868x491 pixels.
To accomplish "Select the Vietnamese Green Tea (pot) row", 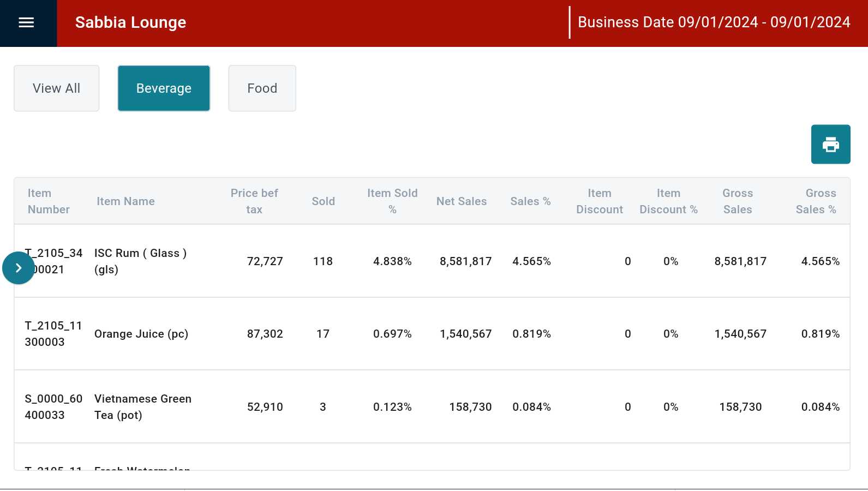I will point(142,407).
